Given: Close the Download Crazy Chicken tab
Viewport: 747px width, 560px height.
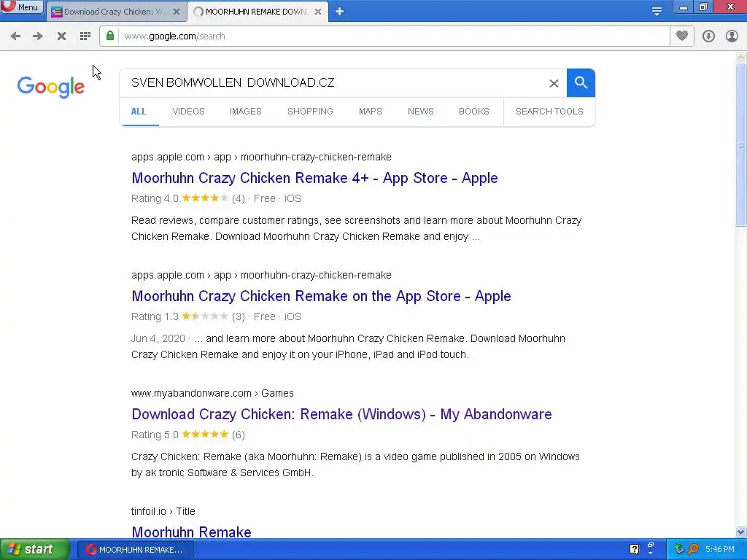Looking at the screenshot, I should click(177, 12).
